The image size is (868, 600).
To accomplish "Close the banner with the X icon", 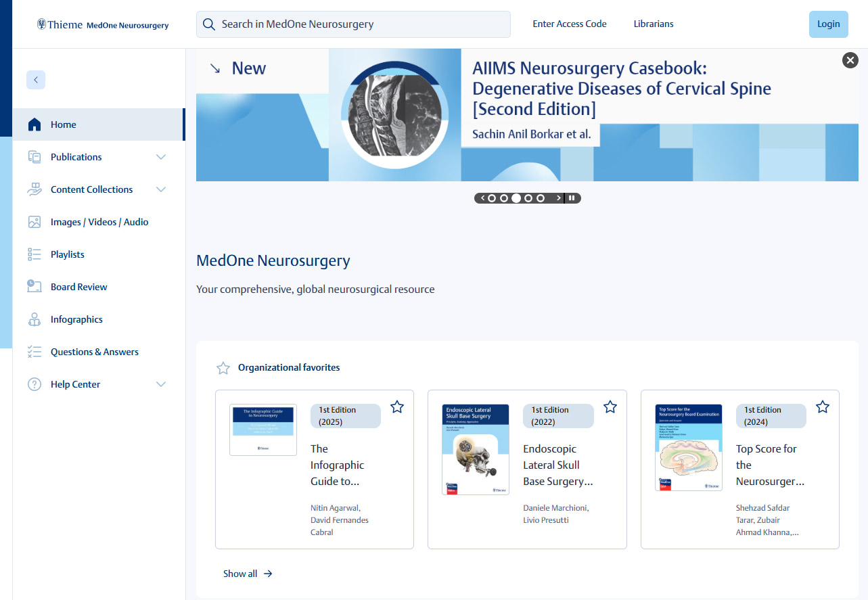I will [x=850, y=60].
